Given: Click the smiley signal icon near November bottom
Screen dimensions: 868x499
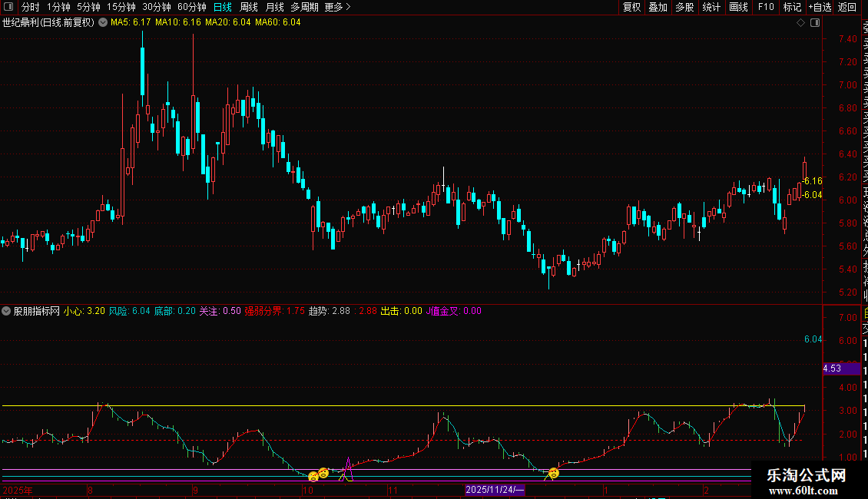Looking at the screenshot, I should click(x=553, y=473).
